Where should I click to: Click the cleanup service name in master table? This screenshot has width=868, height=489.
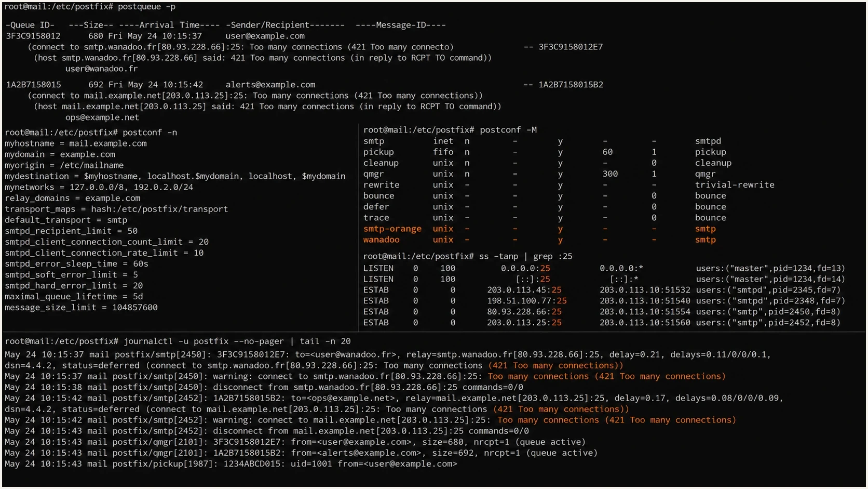click(x=381, y=163)
